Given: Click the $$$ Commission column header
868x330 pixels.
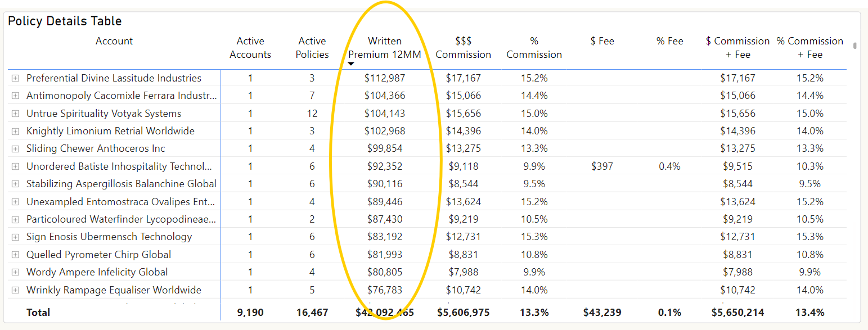Looking at the screenshot, I should pos(463,48).
